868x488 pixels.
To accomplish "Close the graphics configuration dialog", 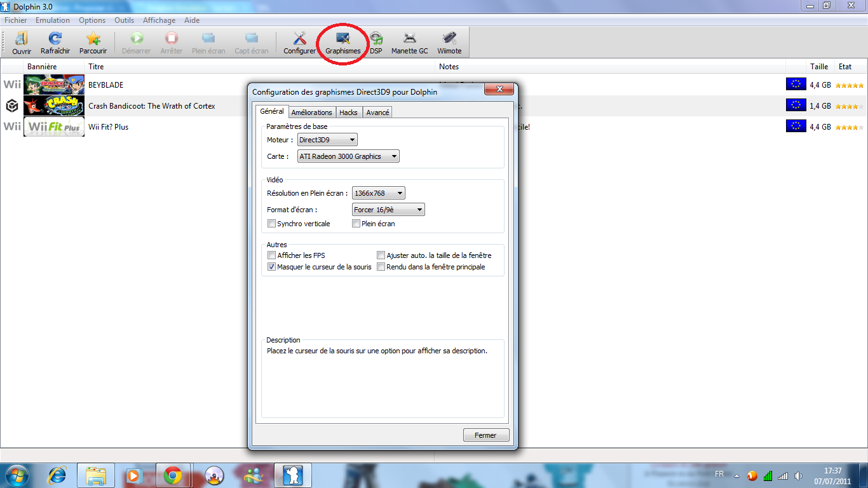I will click(x=499, y=89).
